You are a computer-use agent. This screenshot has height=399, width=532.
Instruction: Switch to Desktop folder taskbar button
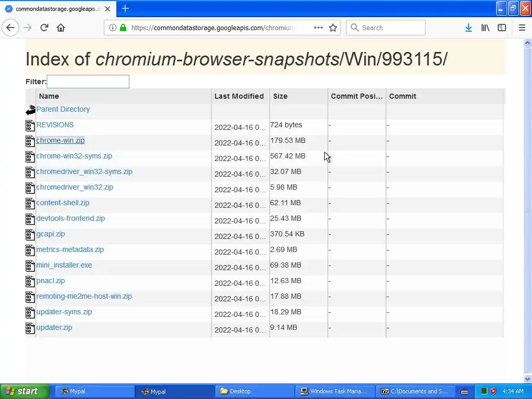coord(255,391)
